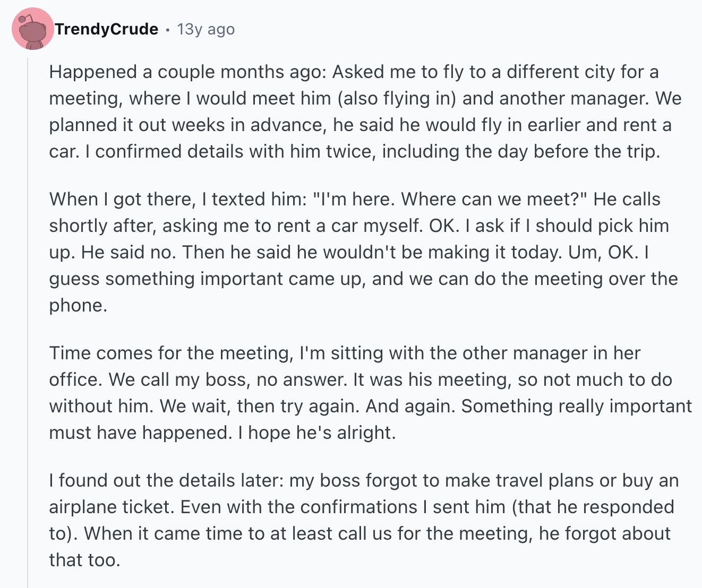702x588 pixels.
Task: Click the single word "phone." ending the second paragraph
Action: (78, 306)
